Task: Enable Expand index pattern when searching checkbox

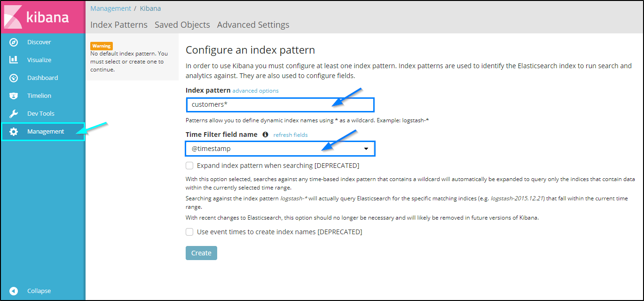Action: coord(189,166)
